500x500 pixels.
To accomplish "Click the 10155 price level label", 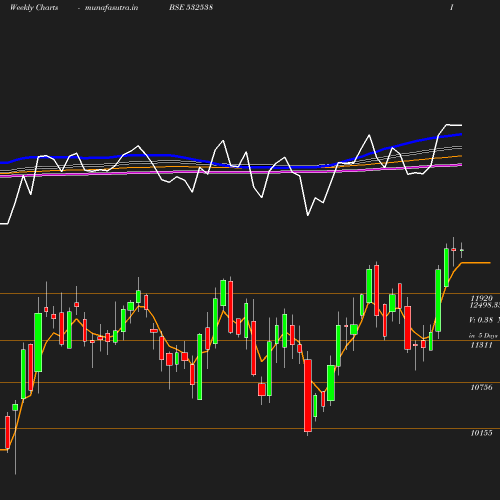I will coord(481,433).
